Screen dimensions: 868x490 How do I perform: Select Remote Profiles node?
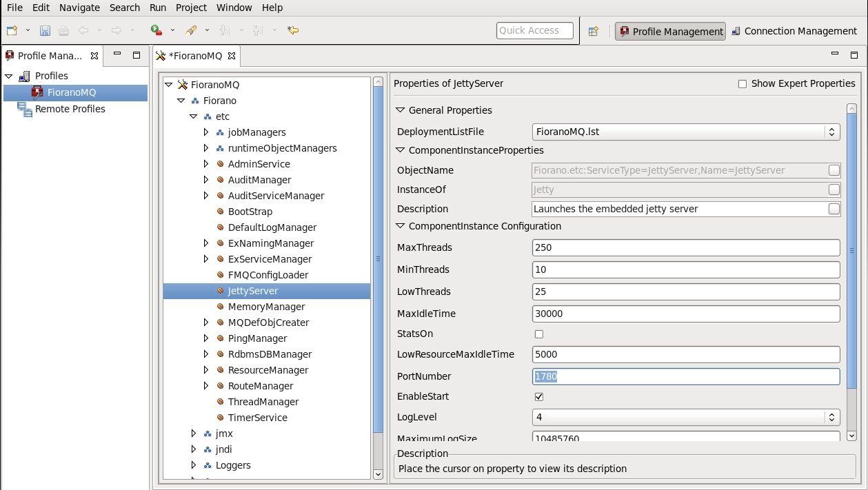(x=70, y=109)
